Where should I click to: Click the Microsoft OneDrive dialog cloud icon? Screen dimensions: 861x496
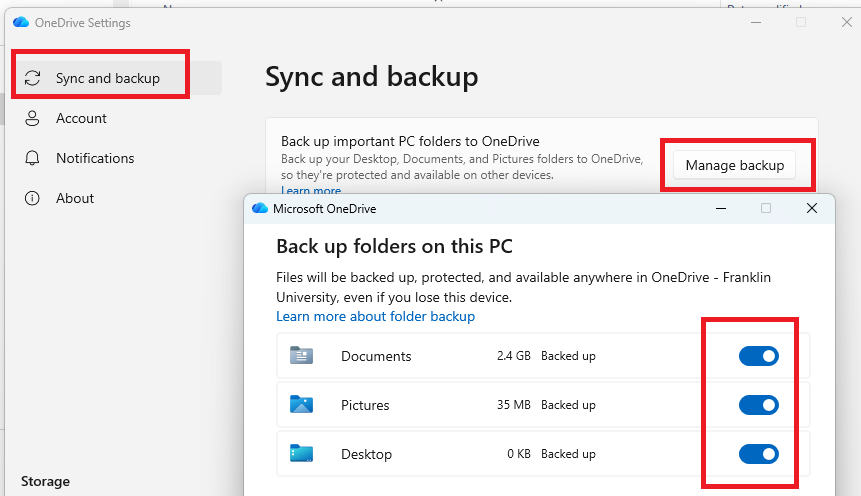pyautogui.click(x=260, y=208)
